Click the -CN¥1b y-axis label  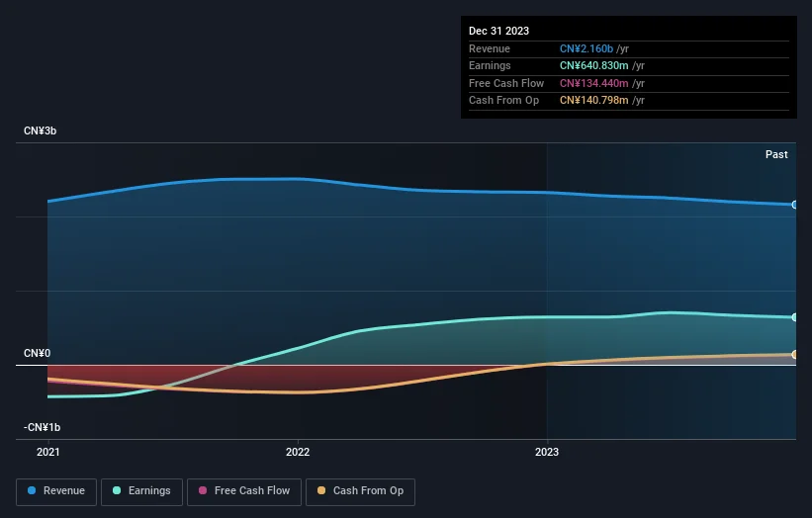(43, 427)
